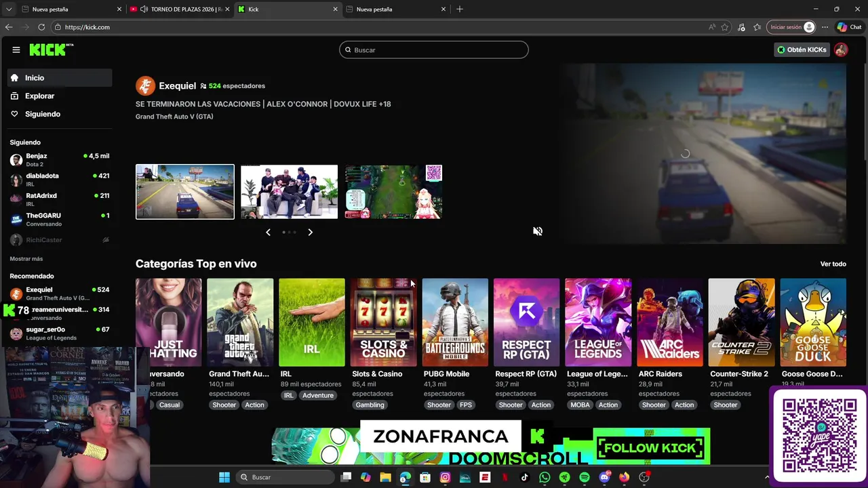Select the group-on-sofa stream thumbnail
Image resolution: width=868 pixels, height=488 pixels.
tap(289, 192)
